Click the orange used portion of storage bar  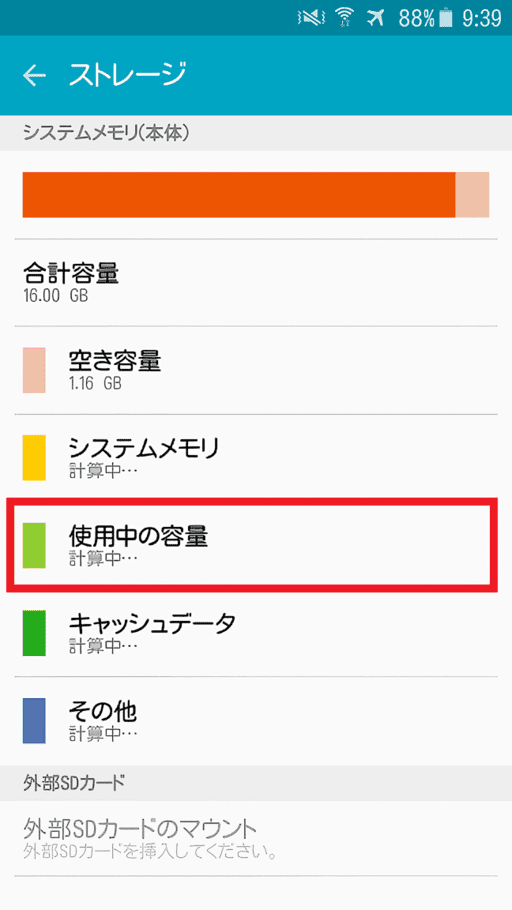(239, 194)
